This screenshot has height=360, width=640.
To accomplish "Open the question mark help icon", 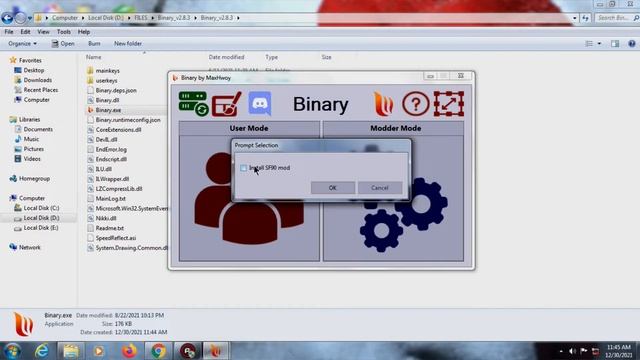I will point(416,104).
